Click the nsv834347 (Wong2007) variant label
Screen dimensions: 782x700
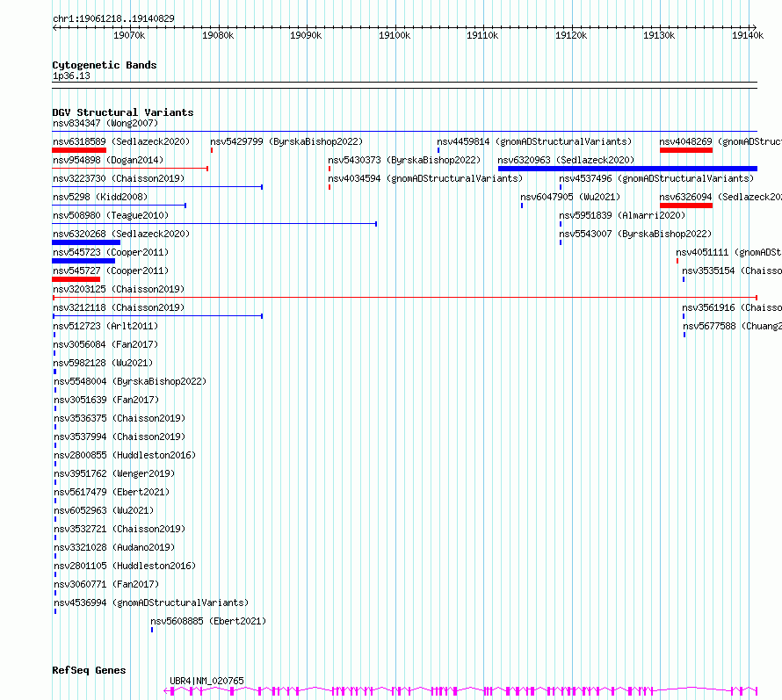[x=105, y=123]
